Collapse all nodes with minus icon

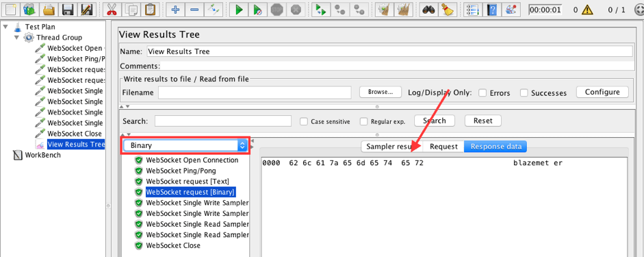195,9
